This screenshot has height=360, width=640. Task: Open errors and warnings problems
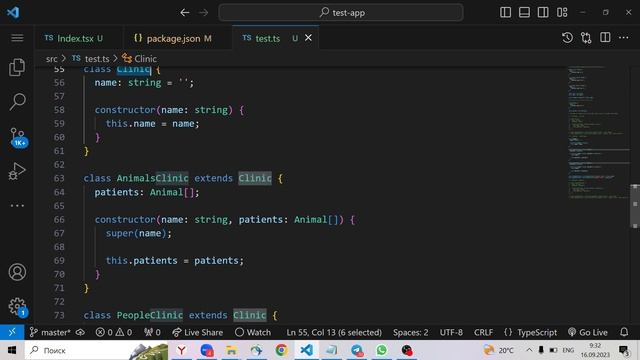point(114,332)
